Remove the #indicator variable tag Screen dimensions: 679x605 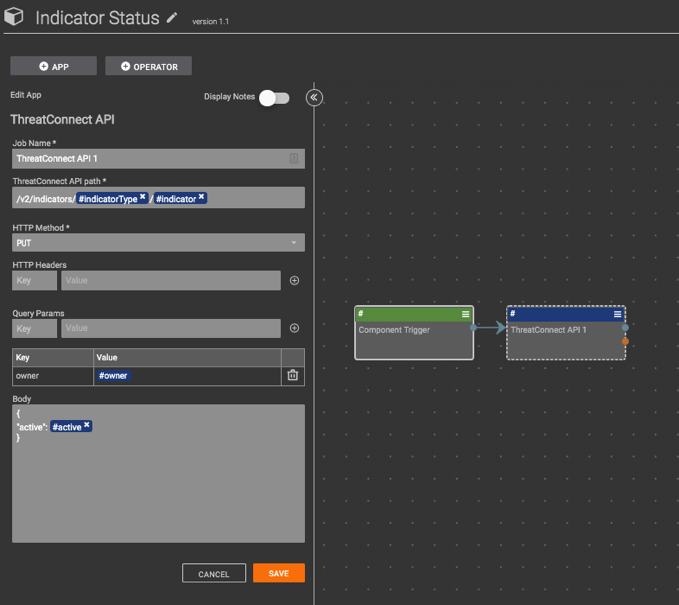point(201,197)
